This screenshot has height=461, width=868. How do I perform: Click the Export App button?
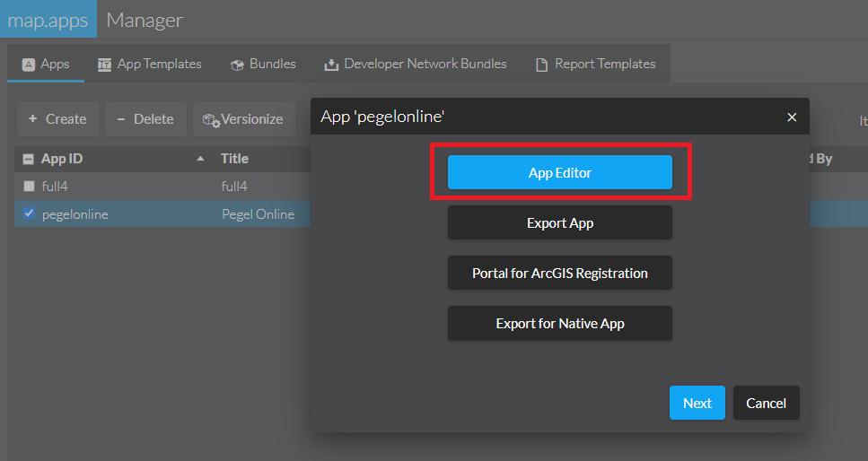[559, 222]
